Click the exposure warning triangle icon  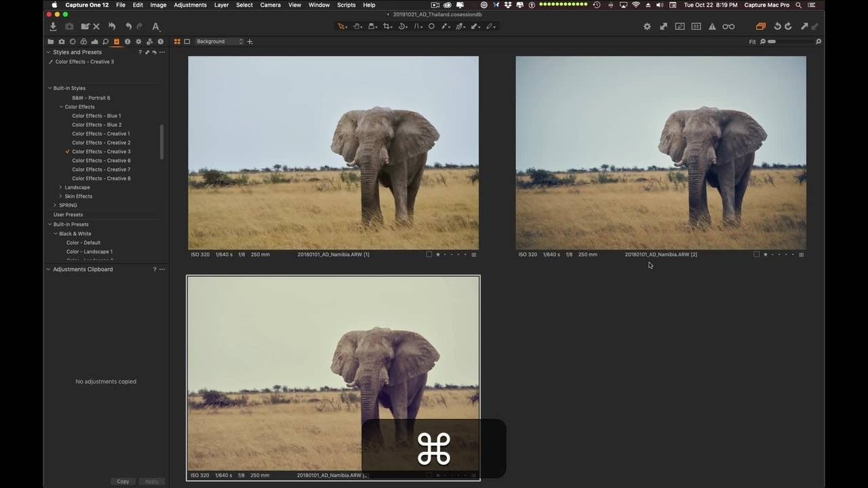pos(712,26)
